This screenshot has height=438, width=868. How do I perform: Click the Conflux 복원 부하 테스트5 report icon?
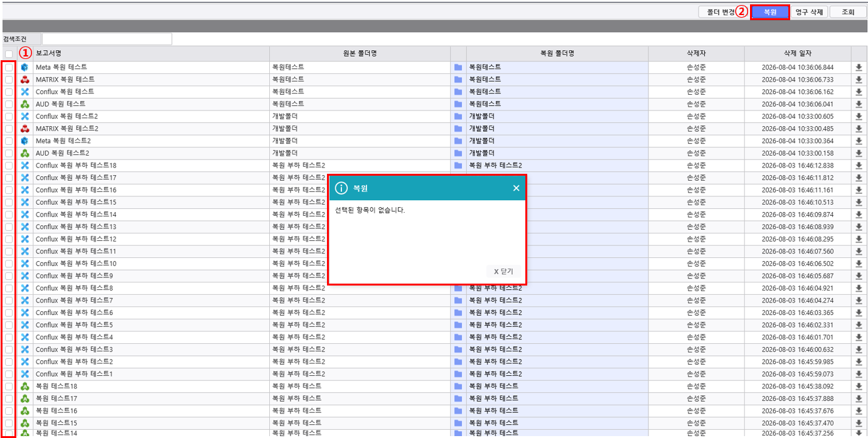click(x=25, y=325)
